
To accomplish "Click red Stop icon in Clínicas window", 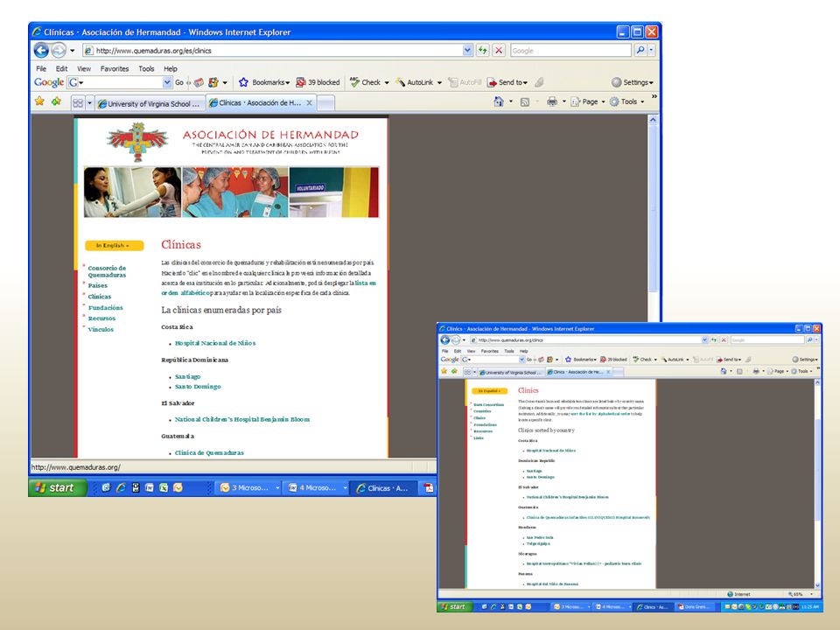I will pos(499,51).
